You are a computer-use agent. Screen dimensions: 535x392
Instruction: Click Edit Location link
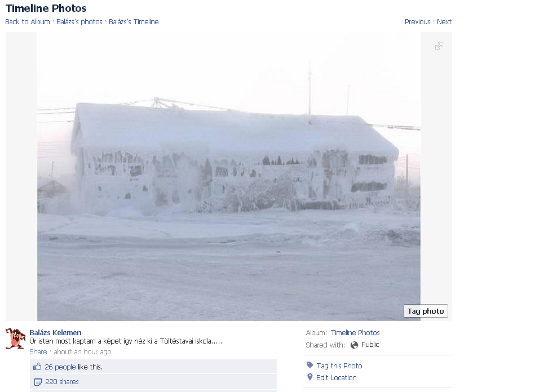coord(337,378)
